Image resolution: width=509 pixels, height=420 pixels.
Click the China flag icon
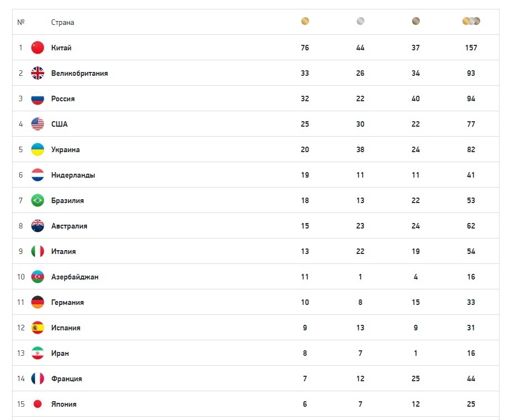pos(38,48)
